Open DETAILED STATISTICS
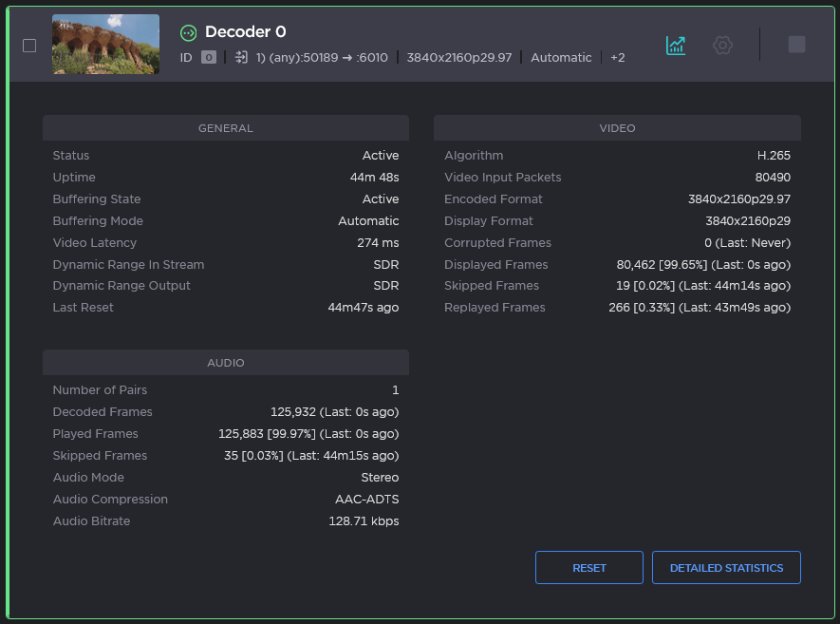 726,568
